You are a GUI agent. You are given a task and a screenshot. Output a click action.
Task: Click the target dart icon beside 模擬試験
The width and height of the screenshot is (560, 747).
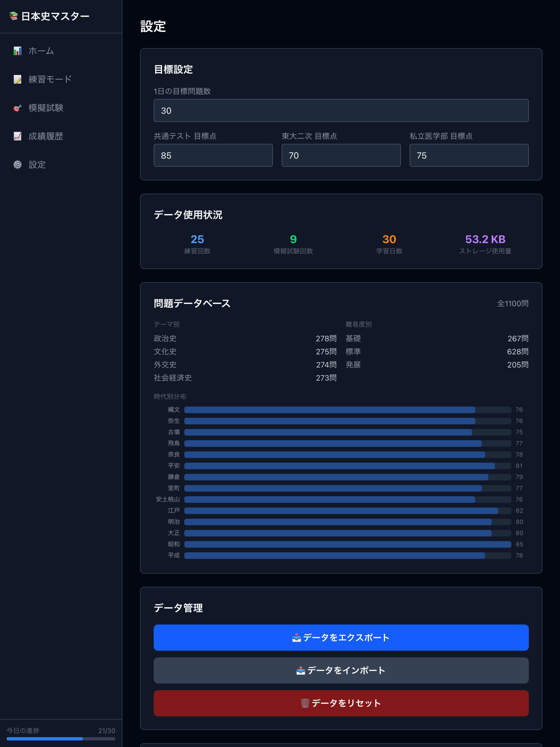coord(17,108)
